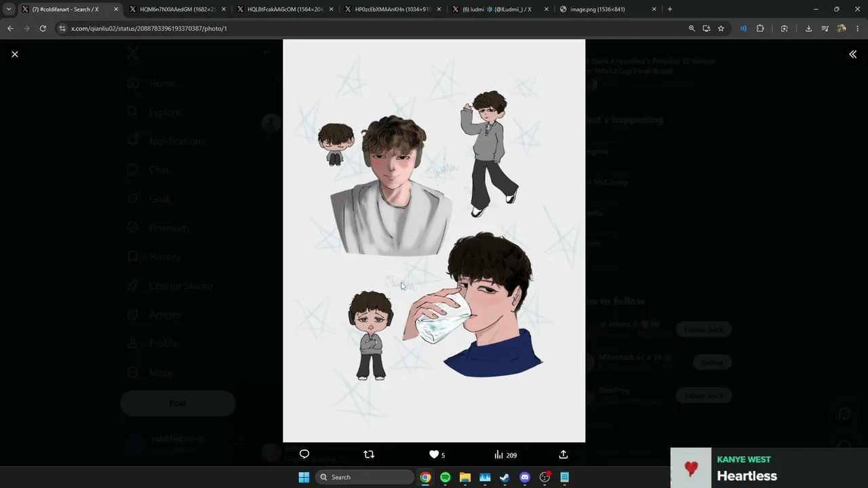Open the Notepad app in the taskbar
Image resolution: width=868 pixels, height=488 pixels.
[564, 477]
